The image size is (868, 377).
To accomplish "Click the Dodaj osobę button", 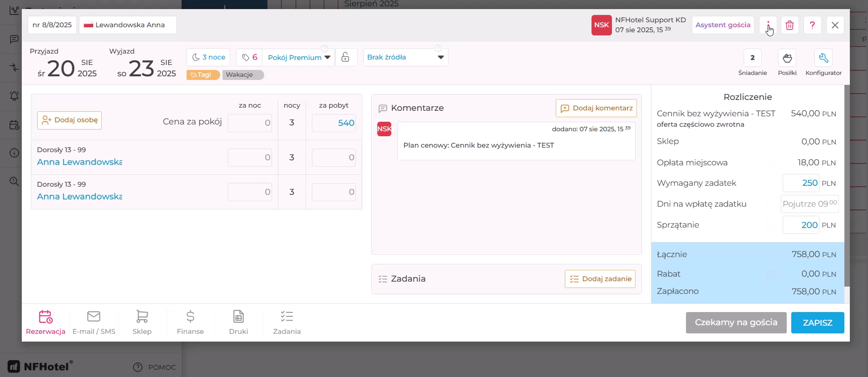I will tap(69, 120).
